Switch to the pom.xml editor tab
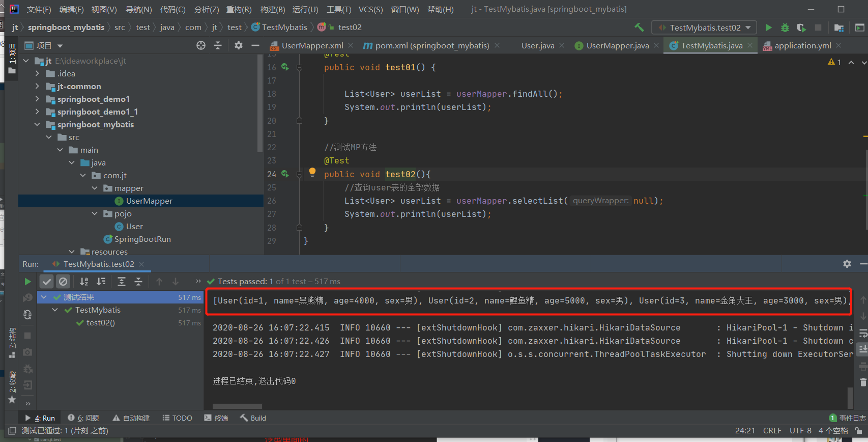This screenshot has height=442, width=868. (x=432, y=45)
